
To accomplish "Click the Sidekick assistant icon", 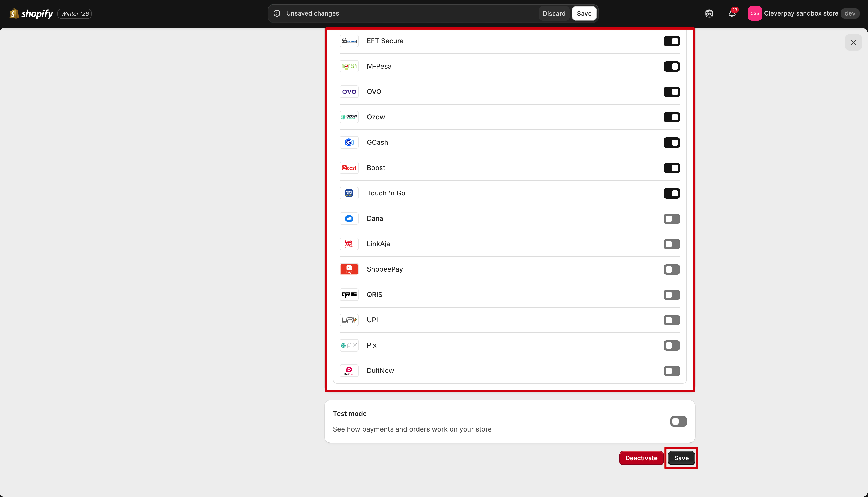I will click(709, 14).
